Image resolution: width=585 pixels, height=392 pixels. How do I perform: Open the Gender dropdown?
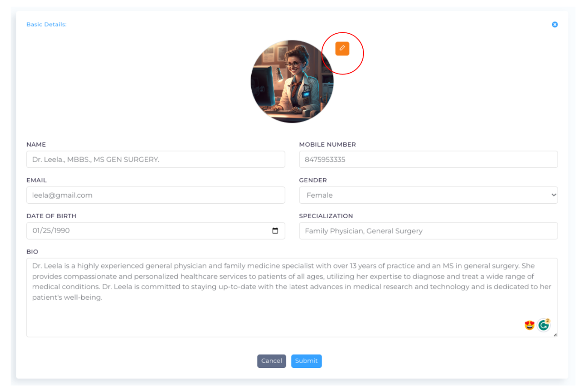tap(428, 195)
